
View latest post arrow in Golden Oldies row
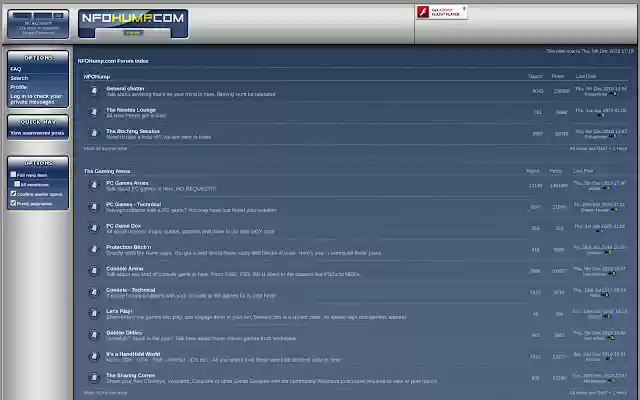611,338
